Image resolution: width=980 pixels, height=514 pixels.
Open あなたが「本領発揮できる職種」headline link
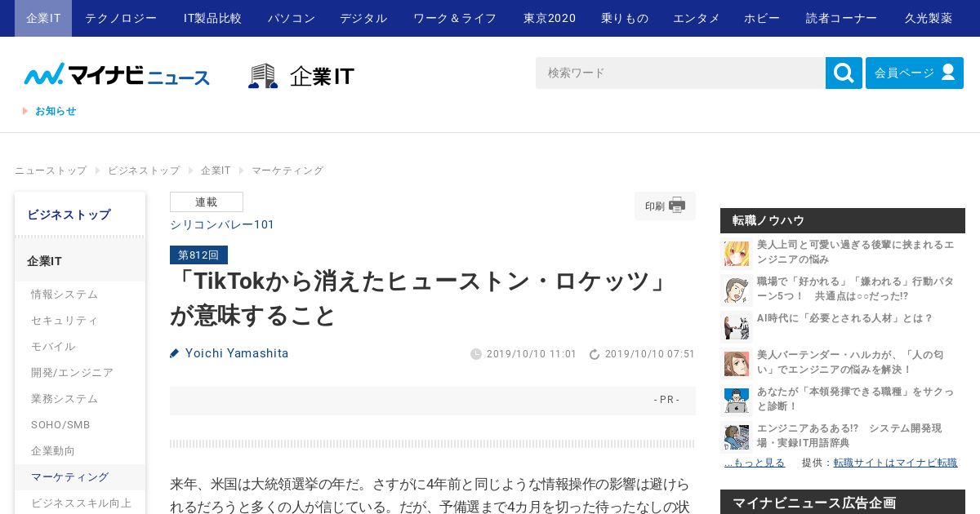(855, 399)
